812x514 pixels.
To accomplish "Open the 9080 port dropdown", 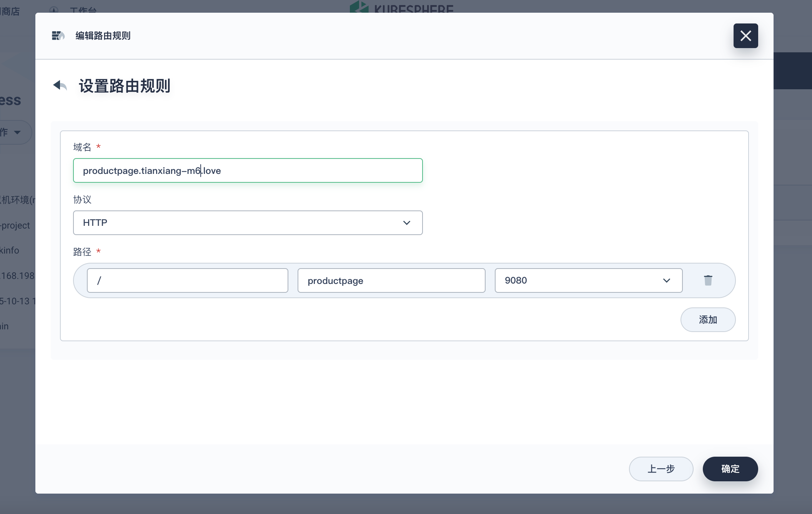I will click(588, 280).
